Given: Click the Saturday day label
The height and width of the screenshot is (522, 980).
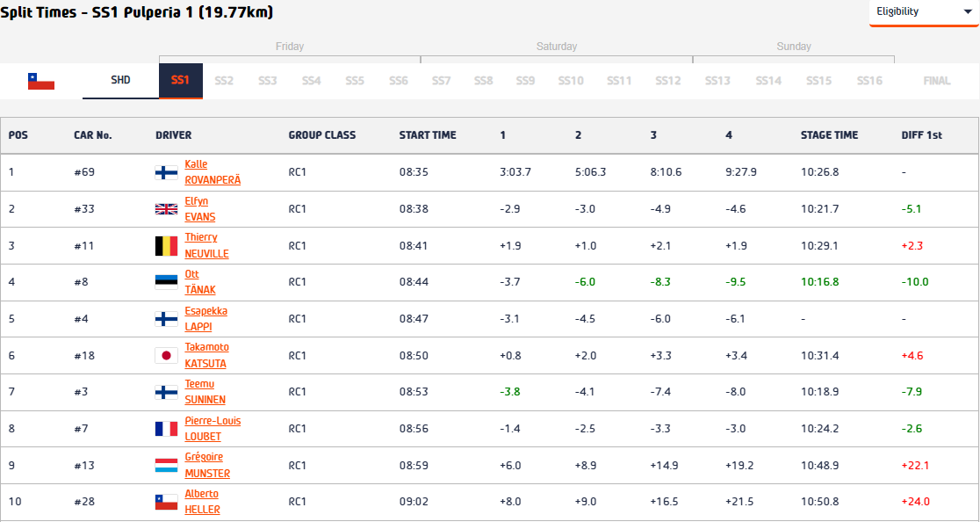Looking at the screenshot, I should pos(557,47).
